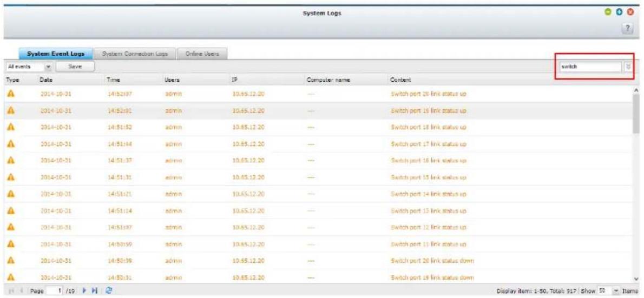Screen dimensions: 644x298
Task: Click warning icon for port 11 link up
Action: [11, 244]
